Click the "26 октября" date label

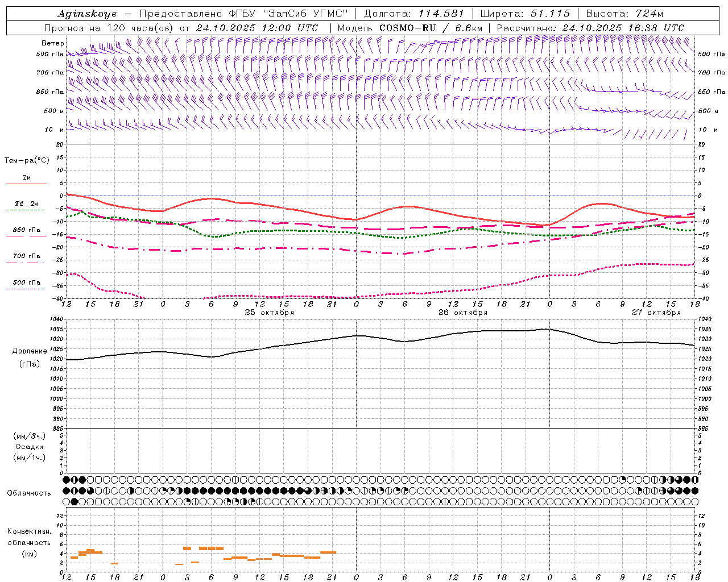click(x=463, y=313)
